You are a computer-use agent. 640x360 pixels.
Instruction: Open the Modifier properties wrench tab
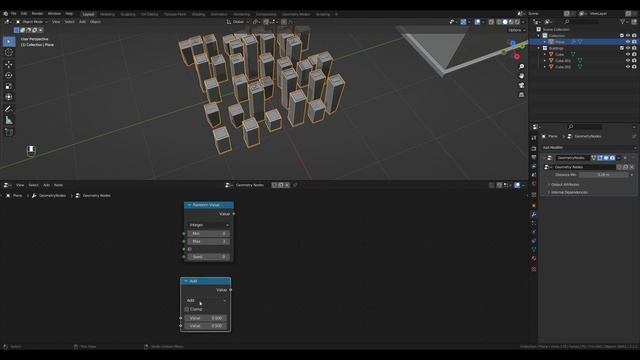(x=533, y=214)
